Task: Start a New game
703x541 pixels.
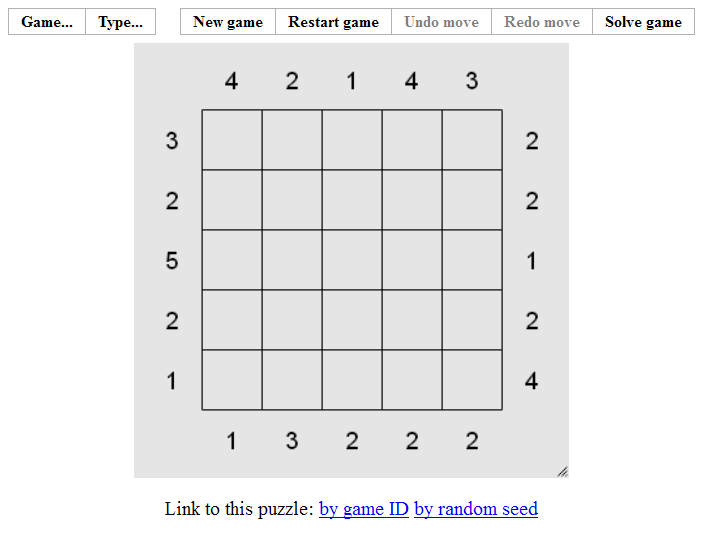Action: (228, 22)
